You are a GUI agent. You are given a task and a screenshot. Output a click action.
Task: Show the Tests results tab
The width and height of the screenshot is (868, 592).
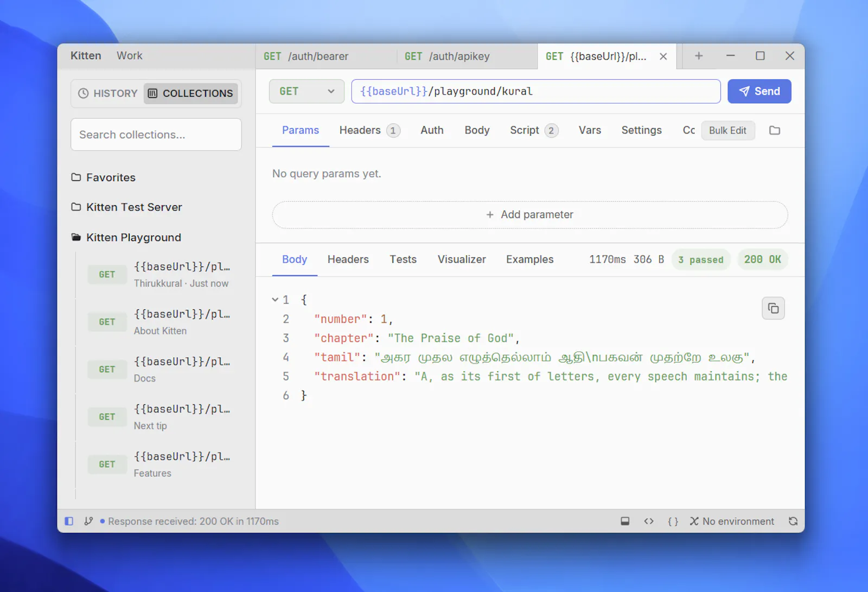pyautogui.click(x=403, y=259)
